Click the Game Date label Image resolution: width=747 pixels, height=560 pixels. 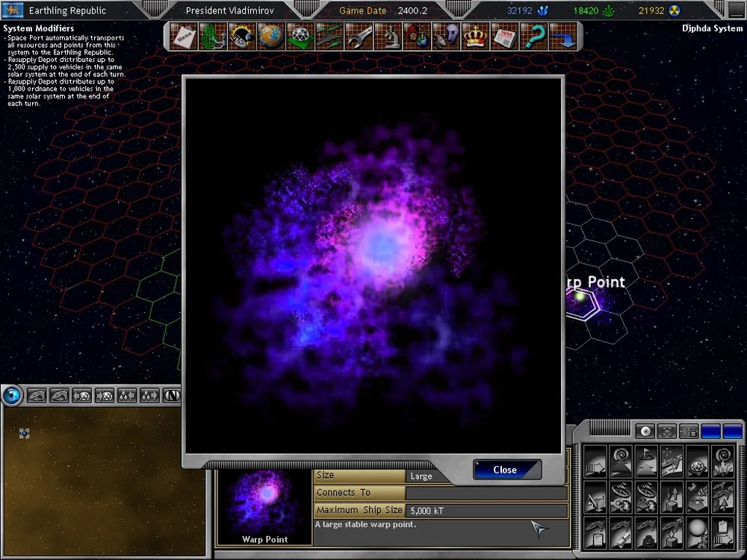click(363, 10)
